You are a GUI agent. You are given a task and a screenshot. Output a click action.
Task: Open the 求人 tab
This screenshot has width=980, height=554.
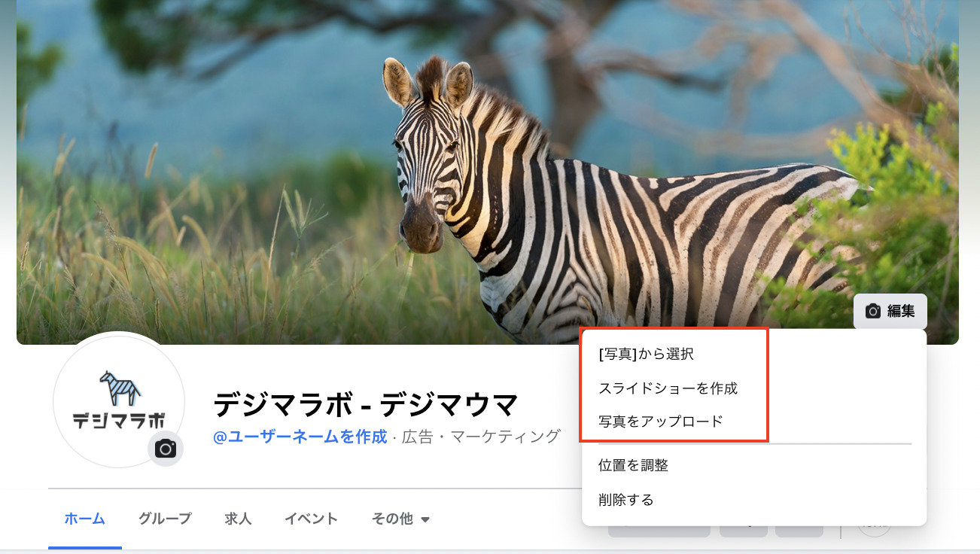238,519
